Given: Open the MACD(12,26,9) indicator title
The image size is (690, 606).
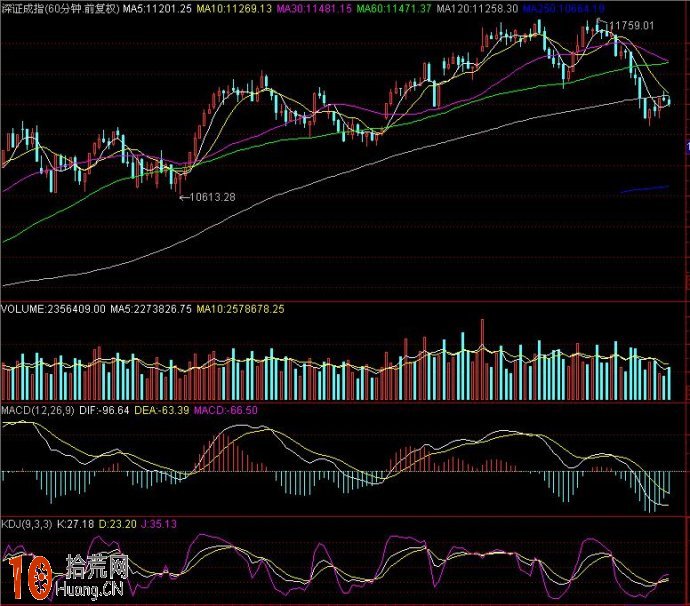Looking at the screenshot, I should pyautogui.click(x=38, y=410).
